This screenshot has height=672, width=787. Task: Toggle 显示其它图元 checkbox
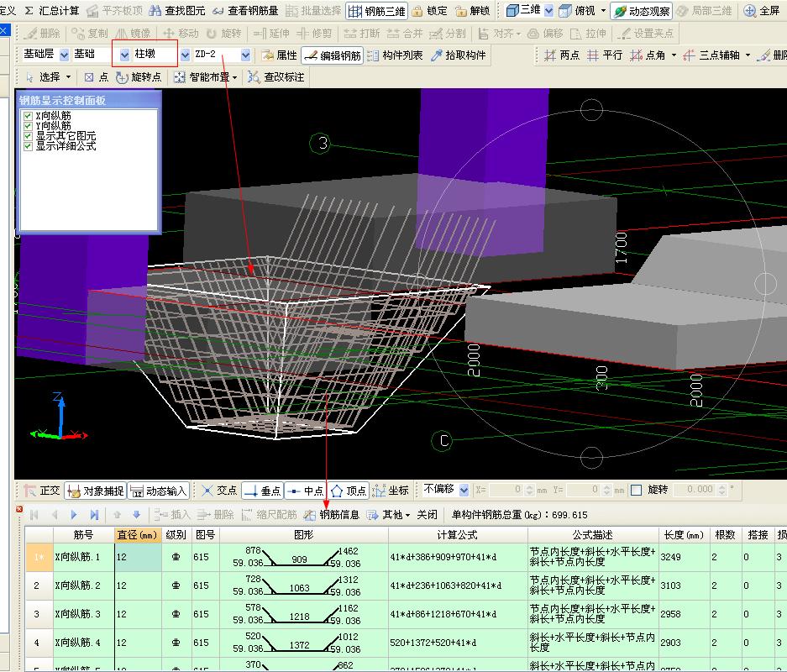click(28, 136)
